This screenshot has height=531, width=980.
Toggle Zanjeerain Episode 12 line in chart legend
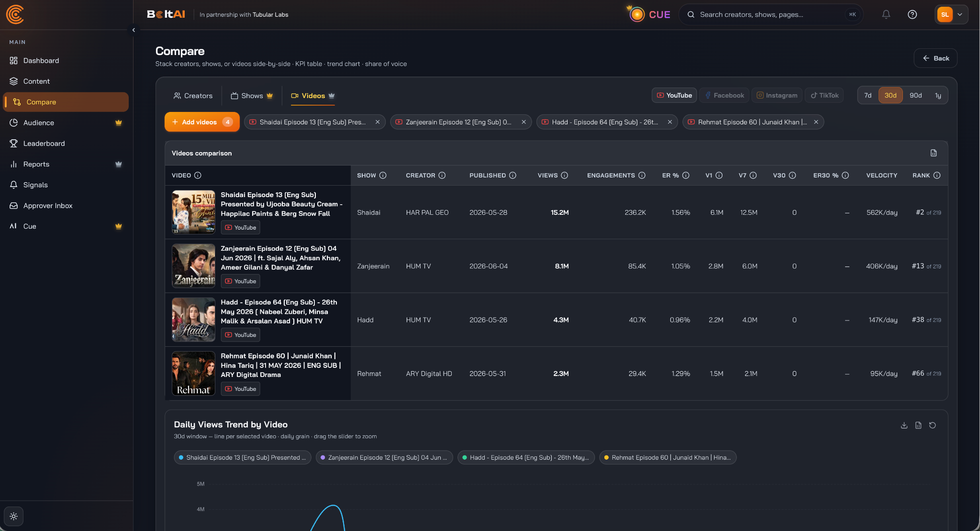point(384,457)
